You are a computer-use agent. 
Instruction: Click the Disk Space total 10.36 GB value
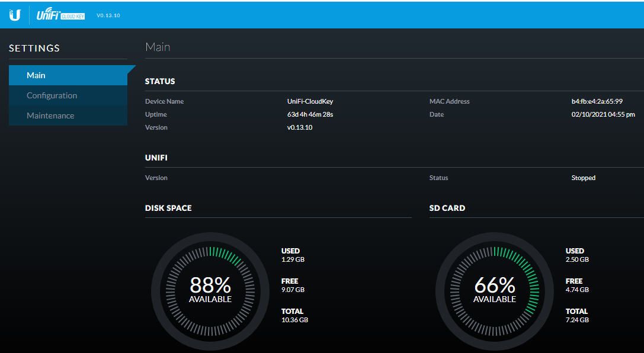(x=294, y=320)
